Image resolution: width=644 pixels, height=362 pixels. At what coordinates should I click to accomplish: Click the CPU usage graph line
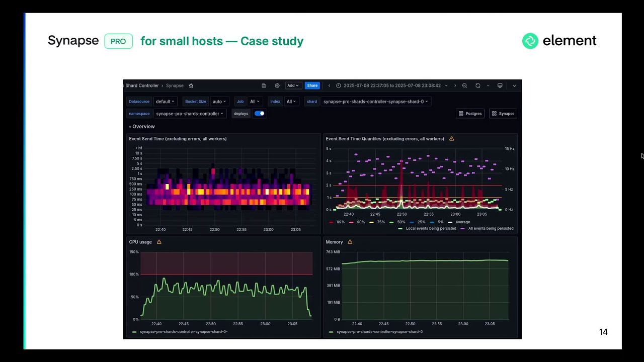[x=225, y=297]
